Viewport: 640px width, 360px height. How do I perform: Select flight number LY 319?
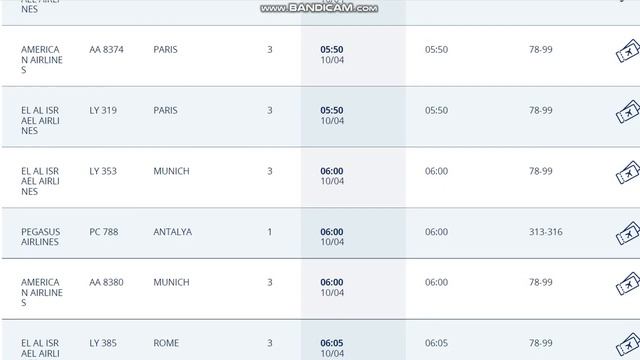click(x=103, y=110)
